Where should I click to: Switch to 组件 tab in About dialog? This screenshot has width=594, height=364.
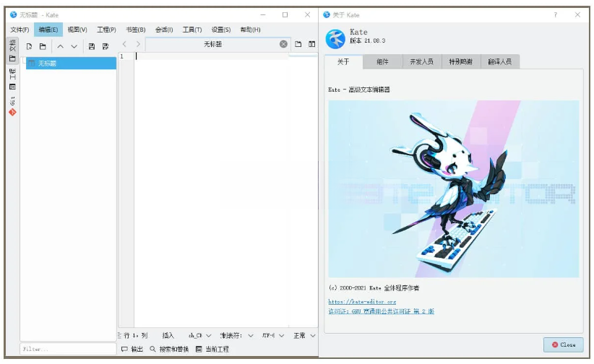382,61
